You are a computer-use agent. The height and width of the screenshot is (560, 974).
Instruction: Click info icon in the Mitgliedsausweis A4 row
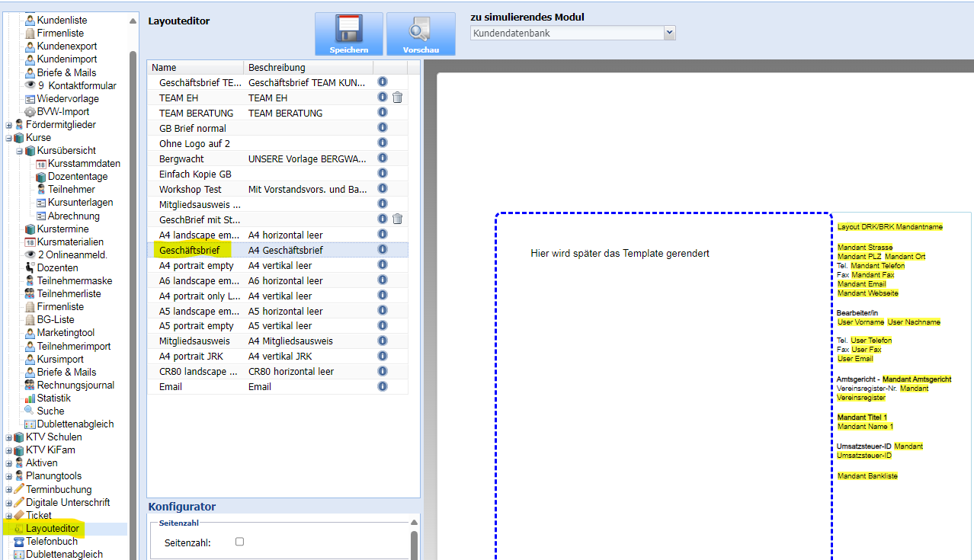coord(383,341)
